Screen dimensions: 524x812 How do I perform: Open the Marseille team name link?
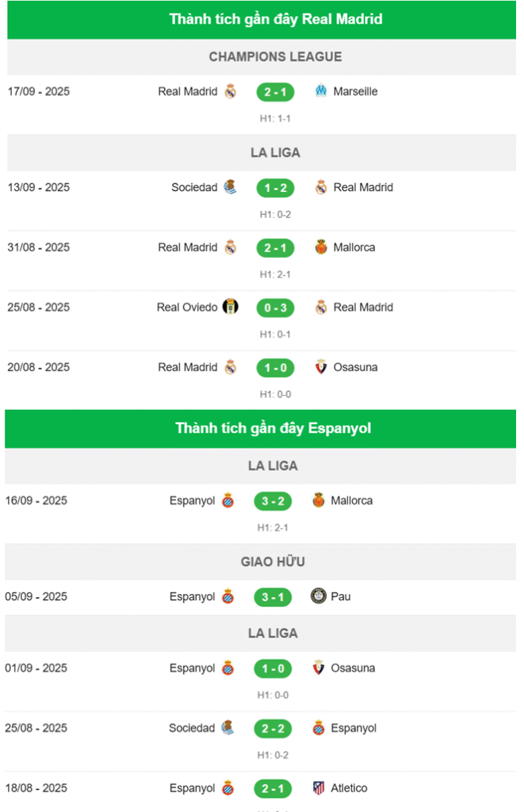point(355,92)
